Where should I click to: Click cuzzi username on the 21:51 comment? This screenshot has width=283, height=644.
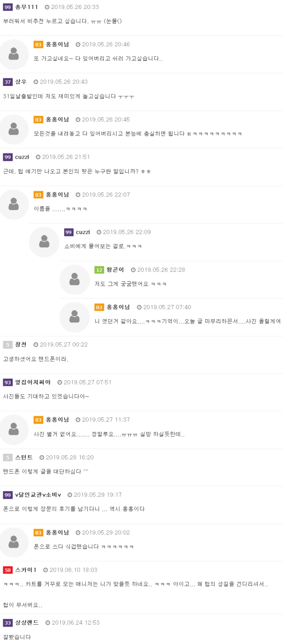[22, 157]
